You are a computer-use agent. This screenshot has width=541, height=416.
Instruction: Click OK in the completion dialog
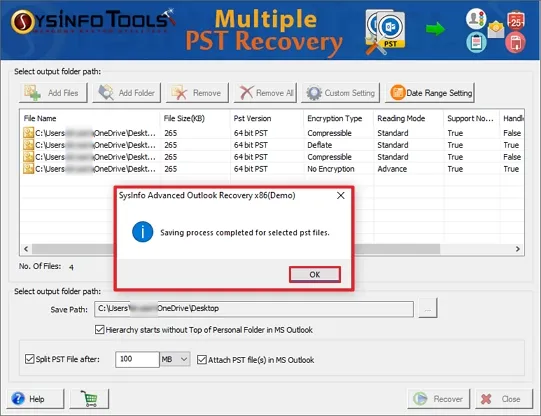click(315, 275)
